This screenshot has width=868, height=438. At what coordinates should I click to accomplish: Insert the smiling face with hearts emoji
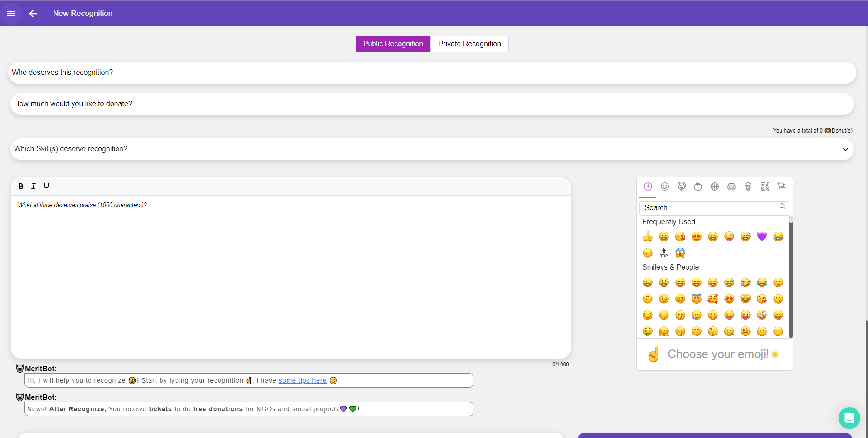(x=713, y=299)
